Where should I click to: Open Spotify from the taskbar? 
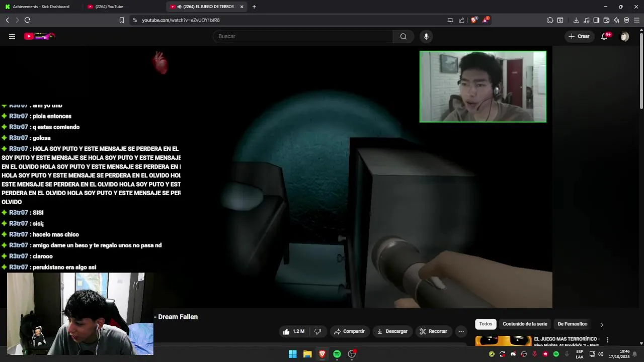pos(337,354)
